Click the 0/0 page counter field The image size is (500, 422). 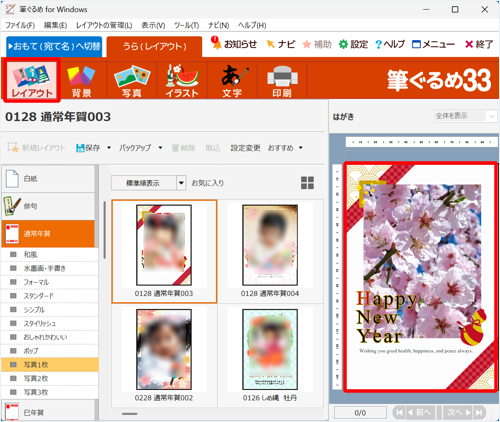[x=360, y=413]
